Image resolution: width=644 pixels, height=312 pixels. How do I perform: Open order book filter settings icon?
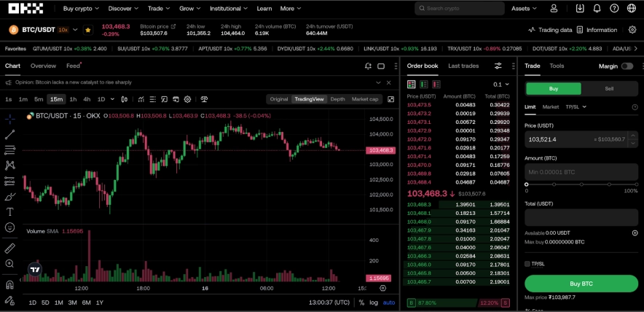[x=498, y=66]
